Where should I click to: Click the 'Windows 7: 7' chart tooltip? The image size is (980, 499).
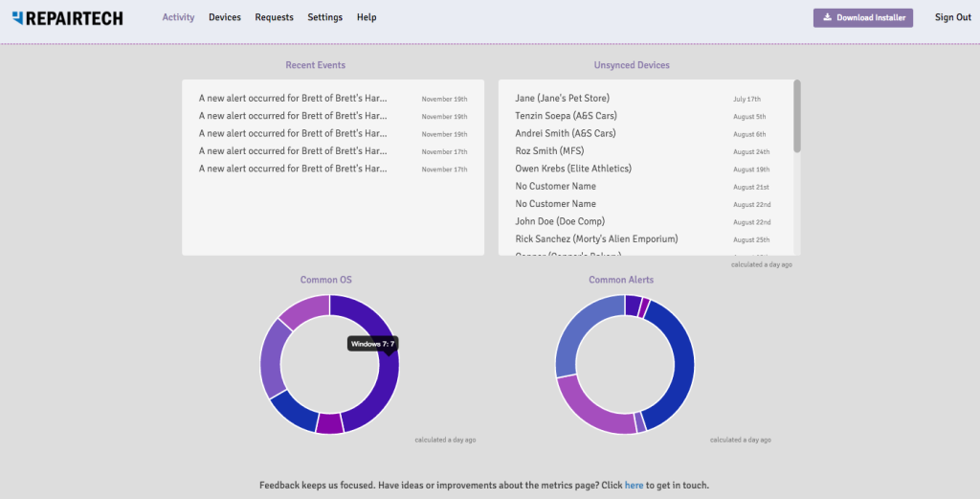pyautogui.click(x=372, y=344)
